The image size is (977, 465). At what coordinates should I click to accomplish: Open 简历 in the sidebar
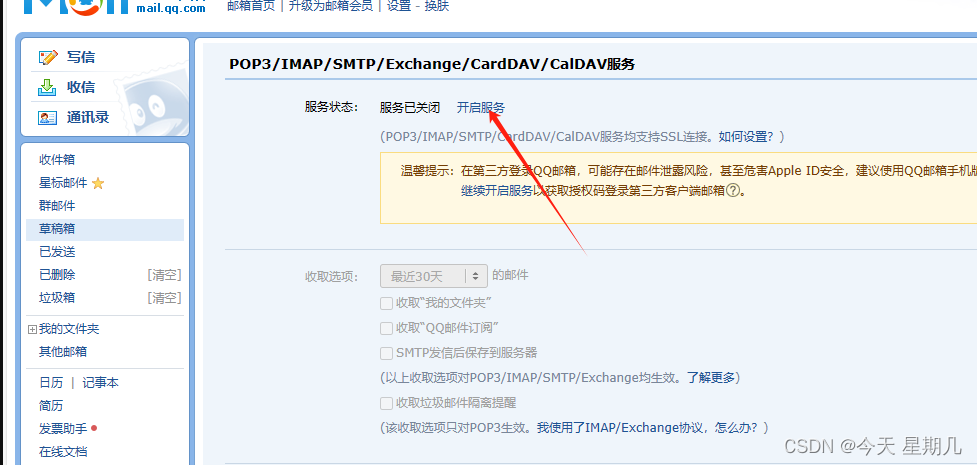[51, 406]
